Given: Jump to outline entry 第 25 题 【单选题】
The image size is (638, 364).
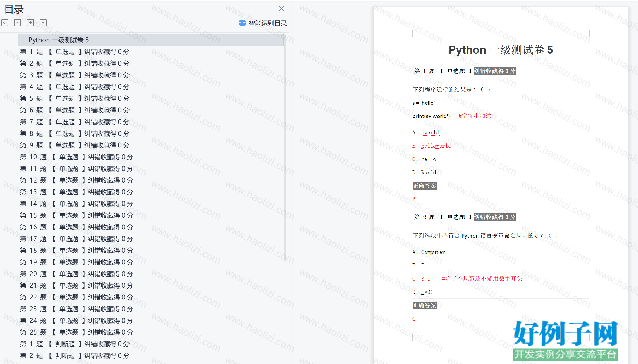Looking at the screenshot, I should pyautogui.click(x=77, y=332).
